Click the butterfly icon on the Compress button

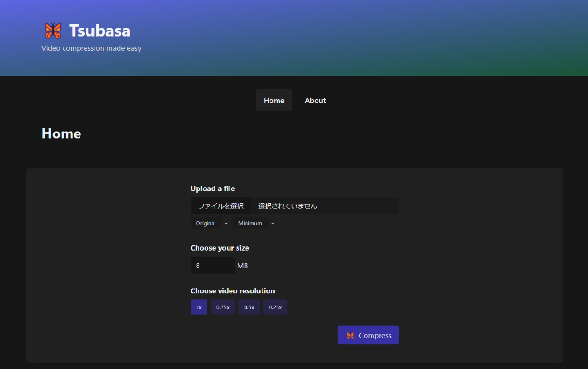pos(350,336)
